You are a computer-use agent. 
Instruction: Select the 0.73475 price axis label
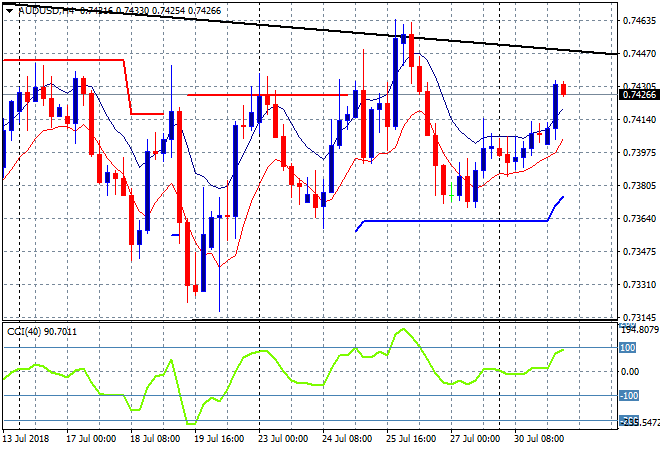click(639, 252)
